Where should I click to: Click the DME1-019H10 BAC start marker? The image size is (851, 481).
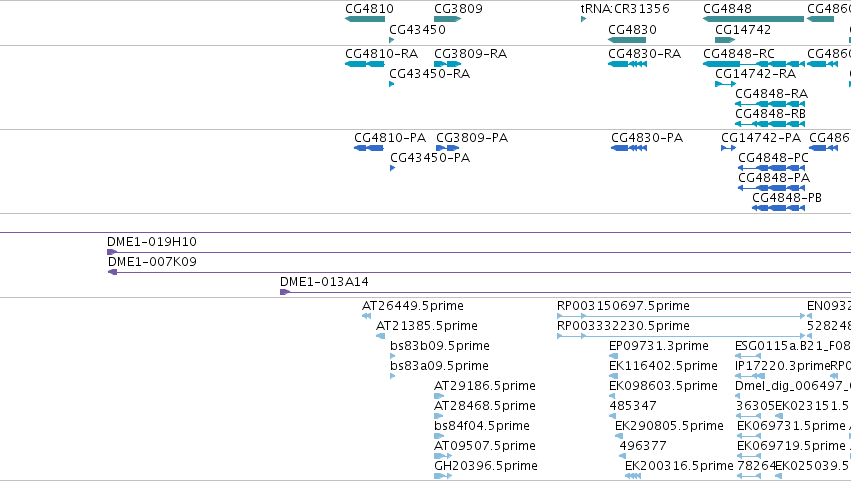[112, 252]
